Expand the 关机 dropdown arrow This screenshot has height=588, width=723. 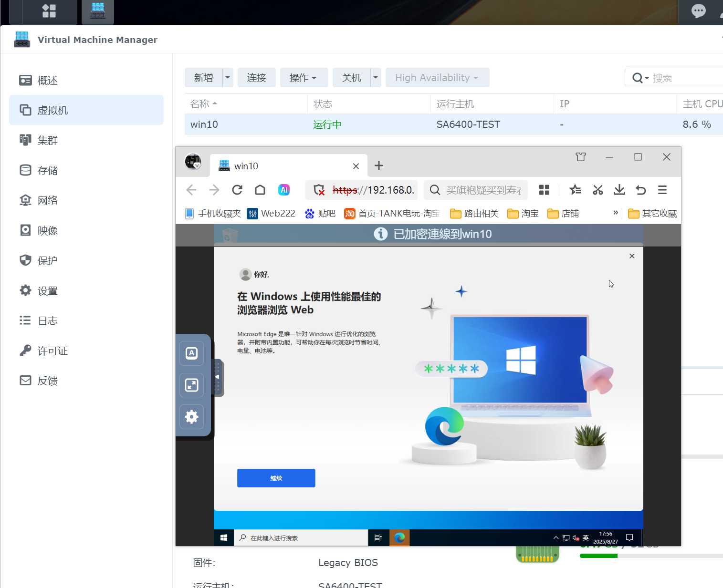point(376,78)
